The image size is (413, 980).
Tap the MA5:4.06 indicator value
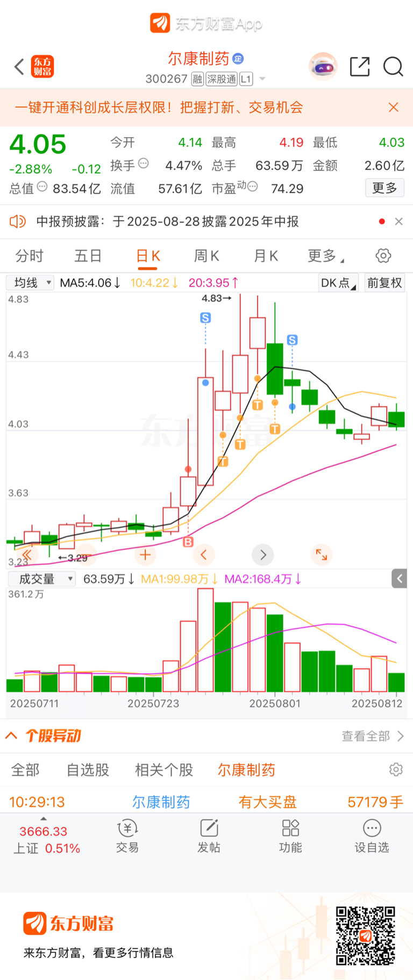point(90,283)
